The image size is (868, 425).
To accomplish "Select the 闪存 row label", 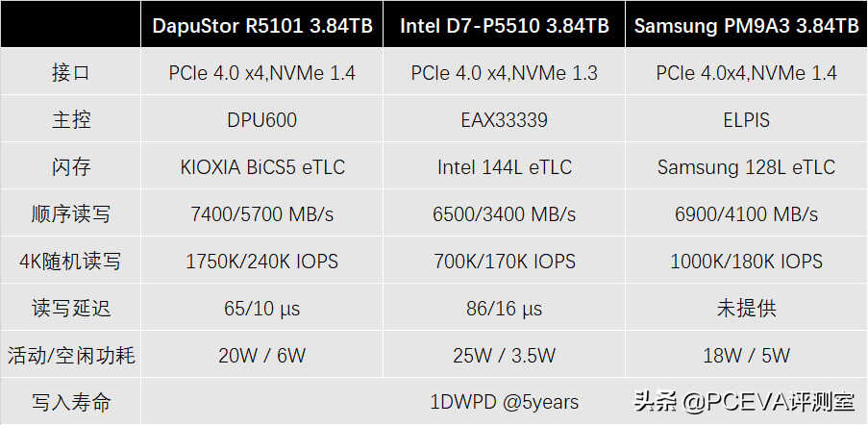I will (70, 166).
